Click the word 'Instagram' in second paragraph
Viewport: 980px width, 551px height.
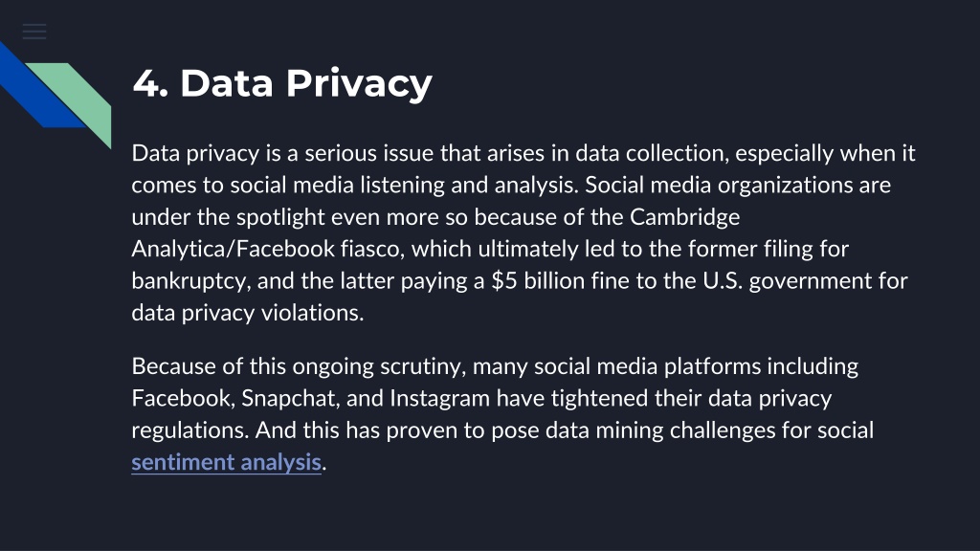coord(439,399)
